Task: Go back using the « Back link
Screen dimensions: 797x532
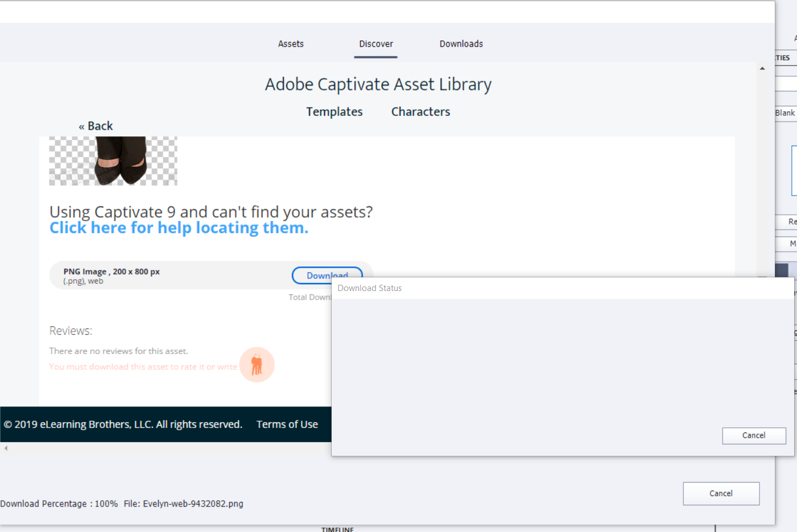Action: (x=96, y=126)
